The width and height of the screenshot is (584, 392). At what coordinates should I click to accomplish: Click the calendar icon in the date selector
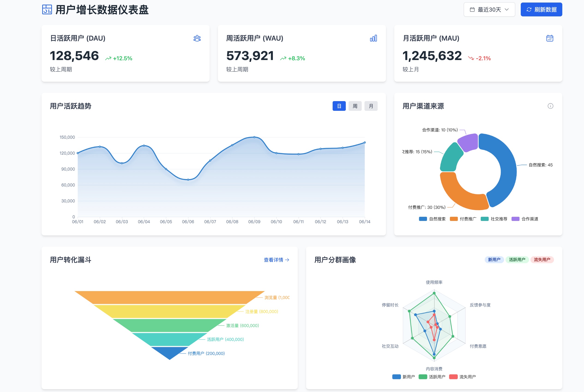pos(472,9)
